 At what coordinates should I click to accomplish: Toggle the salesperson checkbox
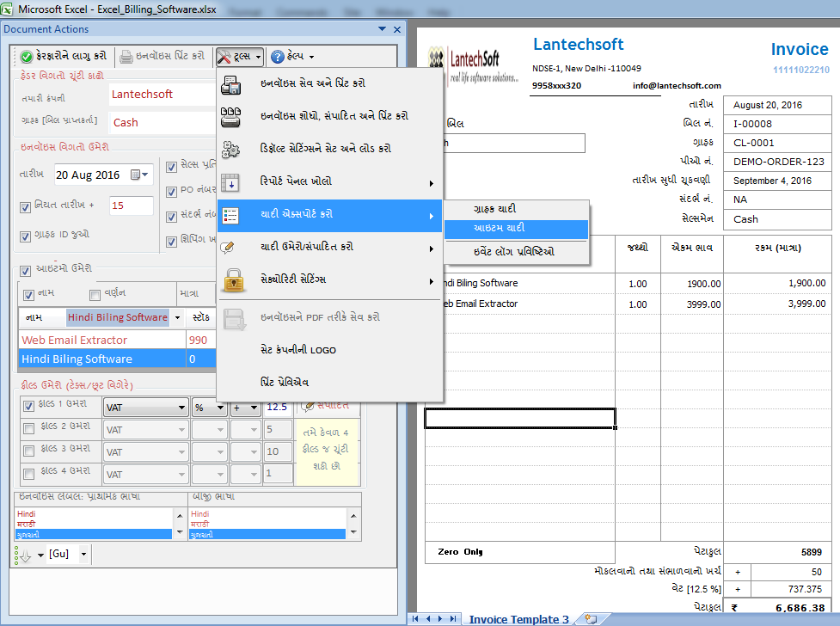click(x=171, y=167)
